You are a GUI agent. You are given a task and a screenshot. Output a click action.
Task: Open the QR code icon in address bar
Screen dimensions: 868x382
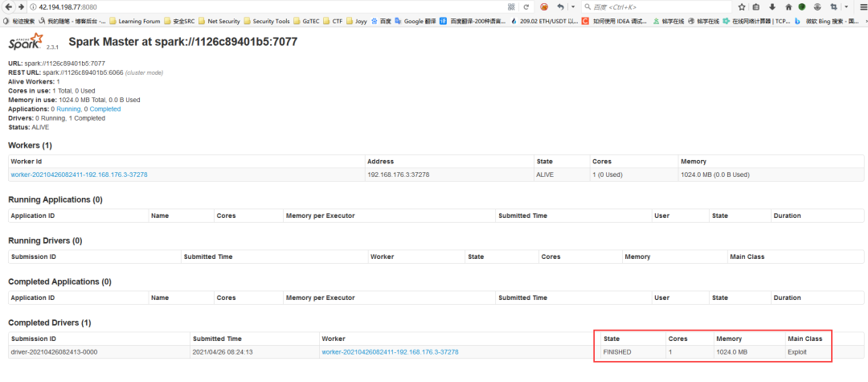pyautogui.click(x=511, y=7)
